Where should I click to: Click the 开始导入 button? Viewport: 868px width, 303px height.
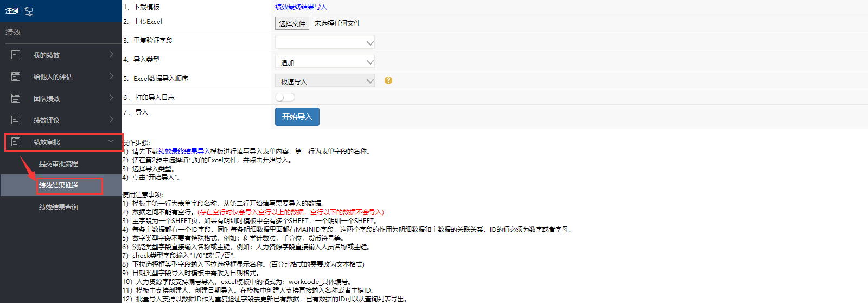(x=297, y=117)
